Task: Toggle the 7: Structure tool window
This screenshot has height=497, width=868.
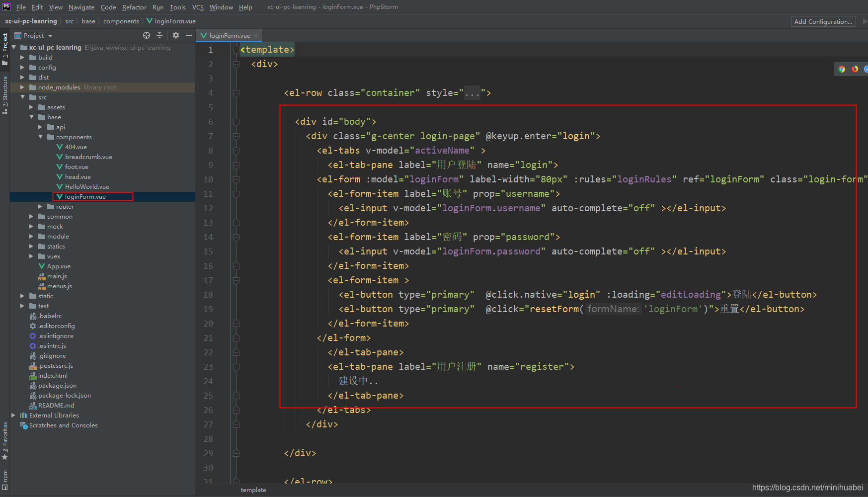Action: [5, 94]
